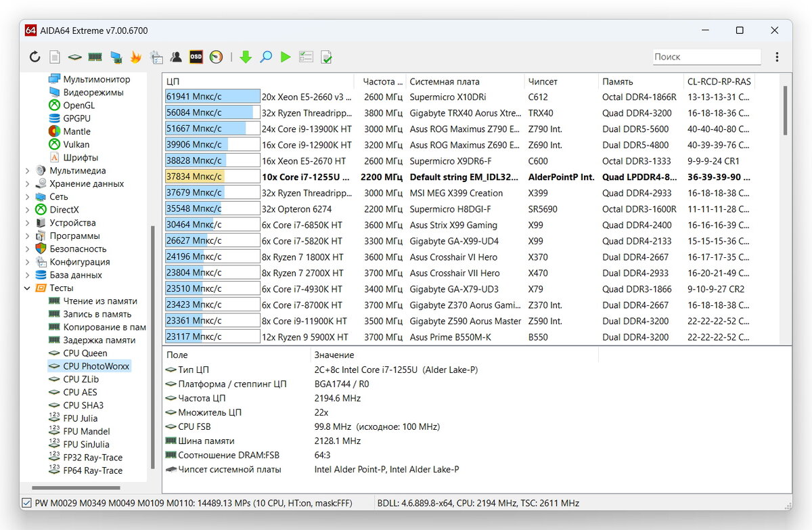The height and width of the screenshot is (530, 812).
Task: Click the memory module toolbar icon
Action: 95,58
